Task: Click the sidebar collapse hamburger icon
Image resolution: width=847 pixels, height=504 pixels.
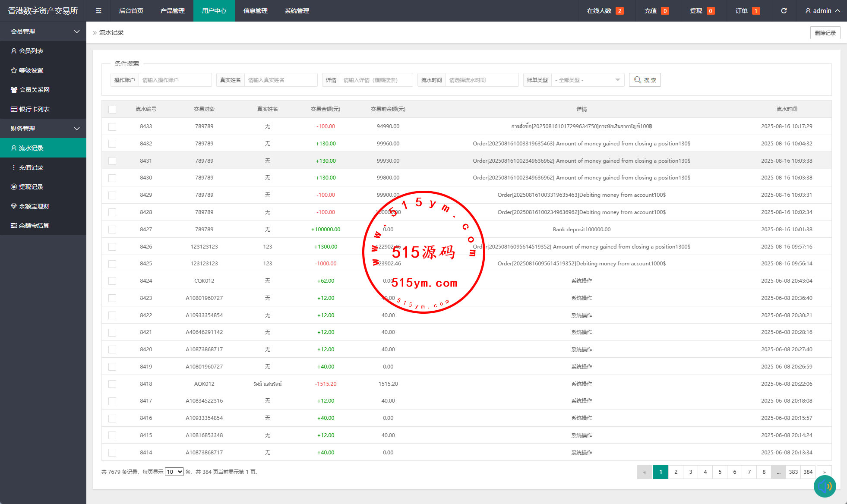Action: tap(98, 11)
